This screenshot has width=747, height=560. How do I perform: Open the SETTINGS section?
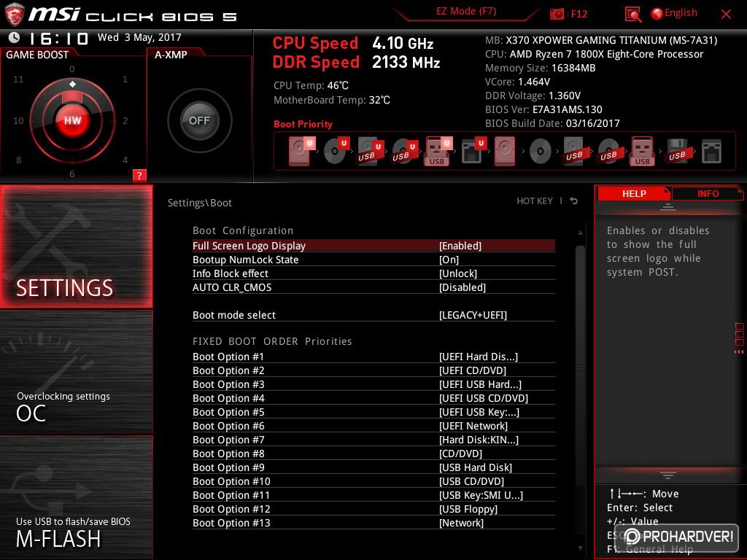(x=76, y=246)
